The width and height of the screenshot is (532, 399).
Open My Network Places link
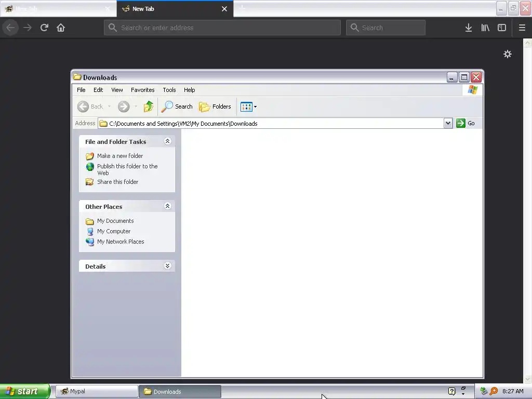(121, 242)
